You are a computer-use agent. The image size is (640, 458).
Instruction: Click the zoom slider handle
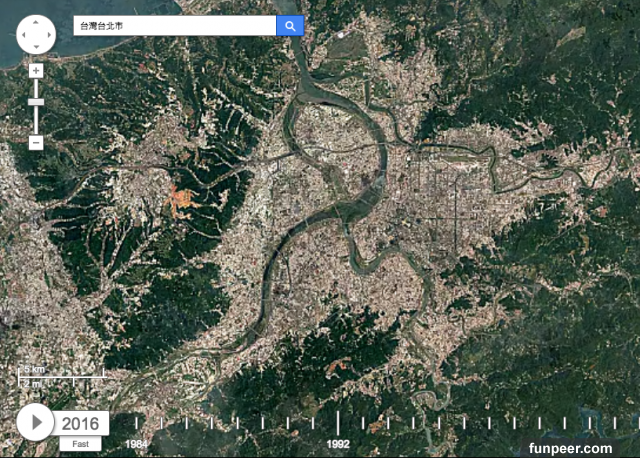coord(36,102)
